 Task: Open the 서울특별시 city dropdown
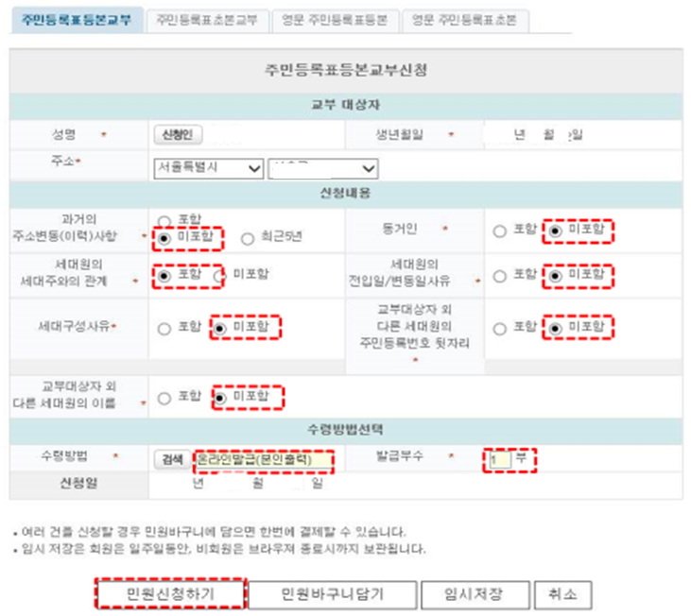[208, 168]
